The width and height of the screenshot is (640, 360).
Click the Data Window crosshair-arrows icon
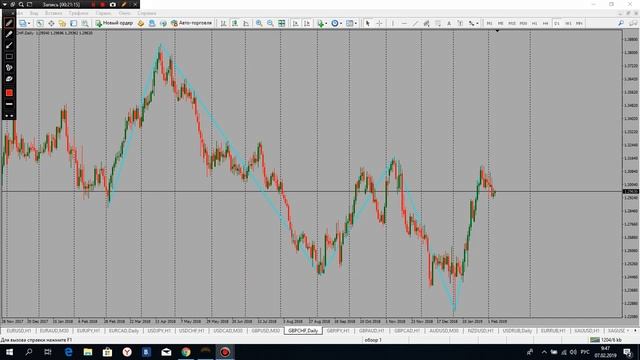coord(51,23)
